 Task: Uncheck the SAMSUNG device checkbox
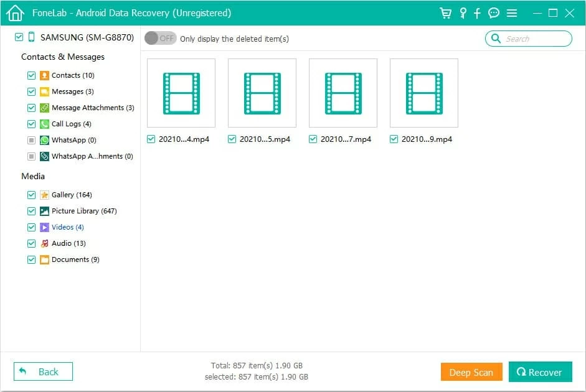tap(18, 37)
